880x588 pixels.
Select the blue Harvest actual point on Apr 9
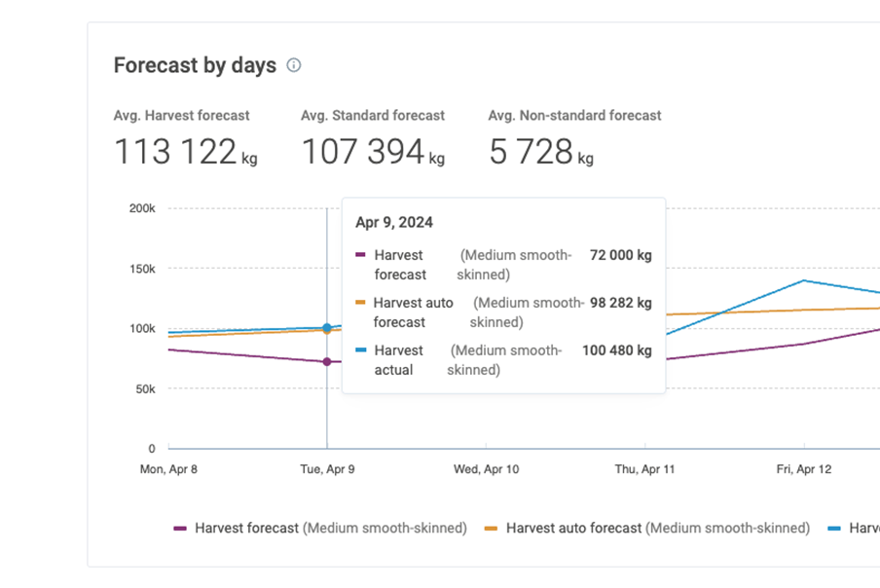pos(327,328)
